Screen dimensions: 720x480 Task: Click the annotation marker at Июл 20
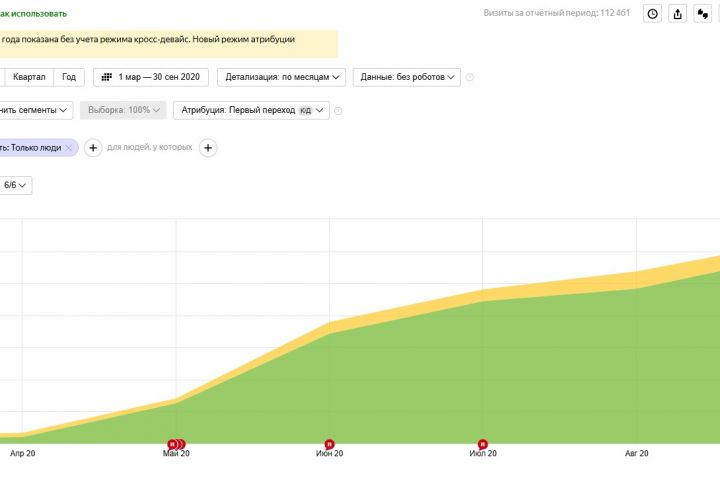(x=483, y=444)
